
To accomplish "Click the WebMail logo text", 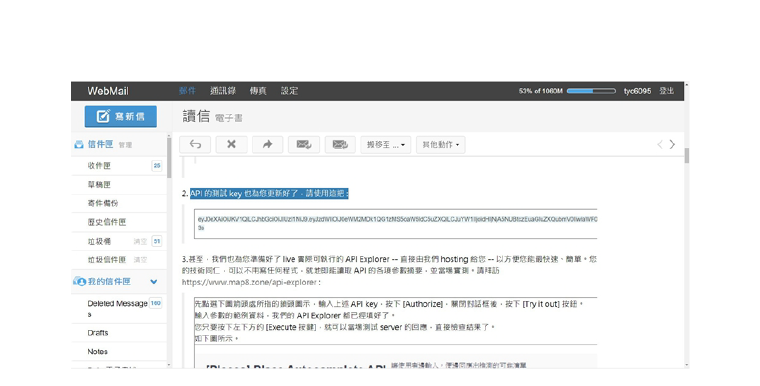I will click(x=108, y=91).
